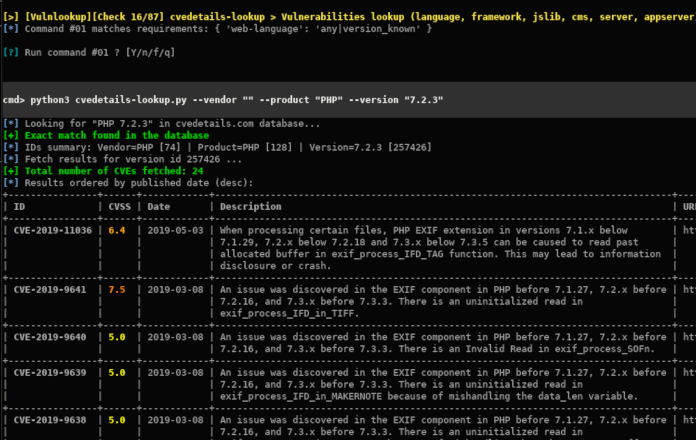696x440 pixels.
Task: Click the CVE-2019-9641 identifier
Action: tap(50, 289)
